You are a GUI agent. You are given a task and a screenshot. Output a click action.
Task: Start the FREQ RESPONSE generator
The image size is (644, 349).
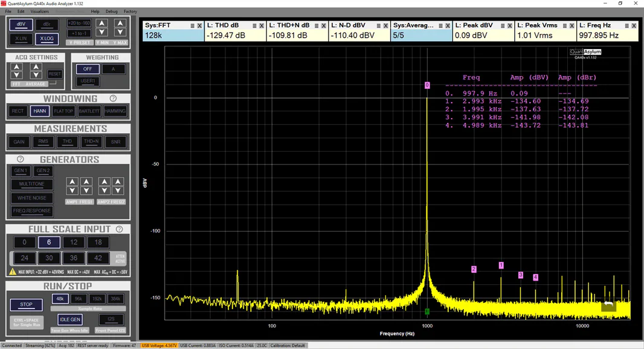(32, 211)
